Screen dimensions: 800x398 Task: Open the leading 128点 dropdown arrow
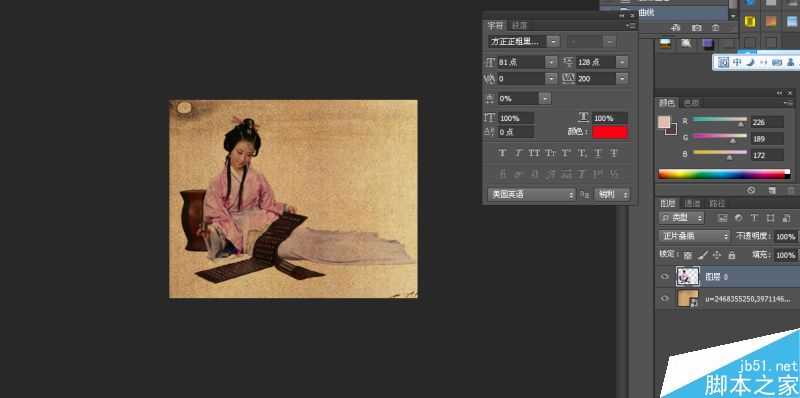pyautogui.click(x=622, y=62)
